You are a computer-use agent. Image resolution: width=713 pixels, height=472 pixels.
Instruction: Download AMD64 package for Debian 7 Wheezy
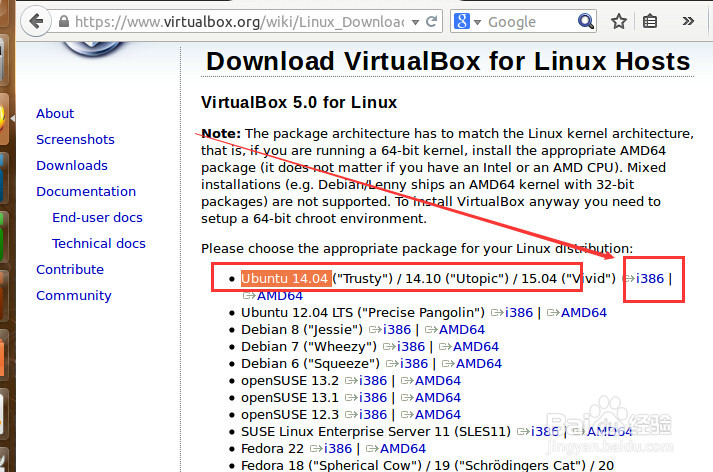(x=476, y=346)
